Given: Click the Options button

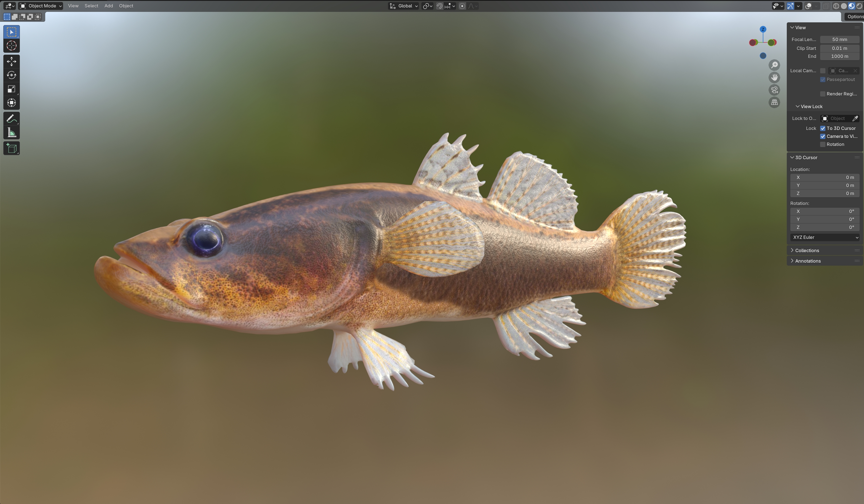Looking at the screenshot, I should pyautogui.click(x=854, y=17).
